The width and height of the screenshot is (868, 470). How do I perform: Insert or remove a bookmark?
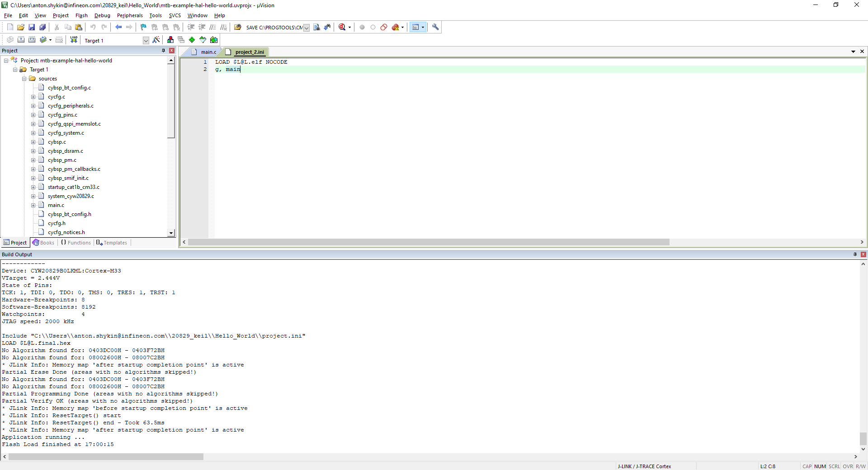144,27
